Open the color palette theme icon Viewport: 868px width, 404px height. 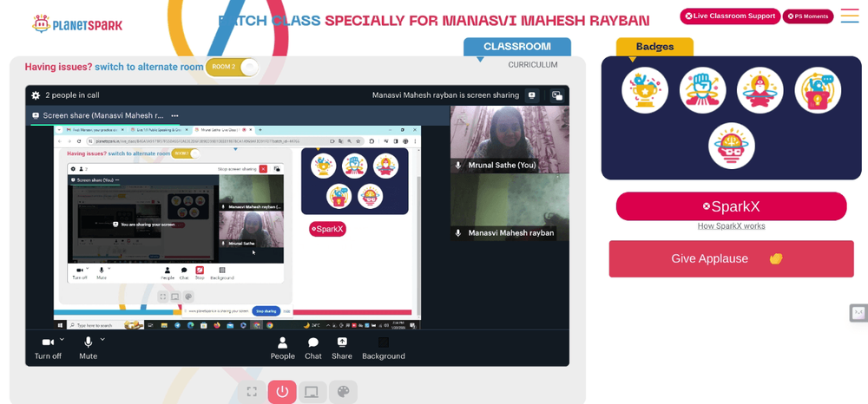click(343, 392)
